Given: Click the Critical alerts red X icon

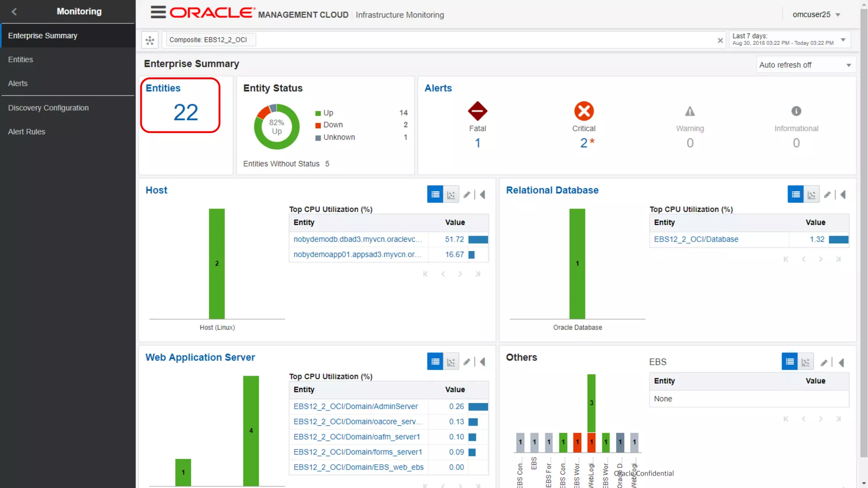Looking at the screenshot, I should (x=584, y=111).
